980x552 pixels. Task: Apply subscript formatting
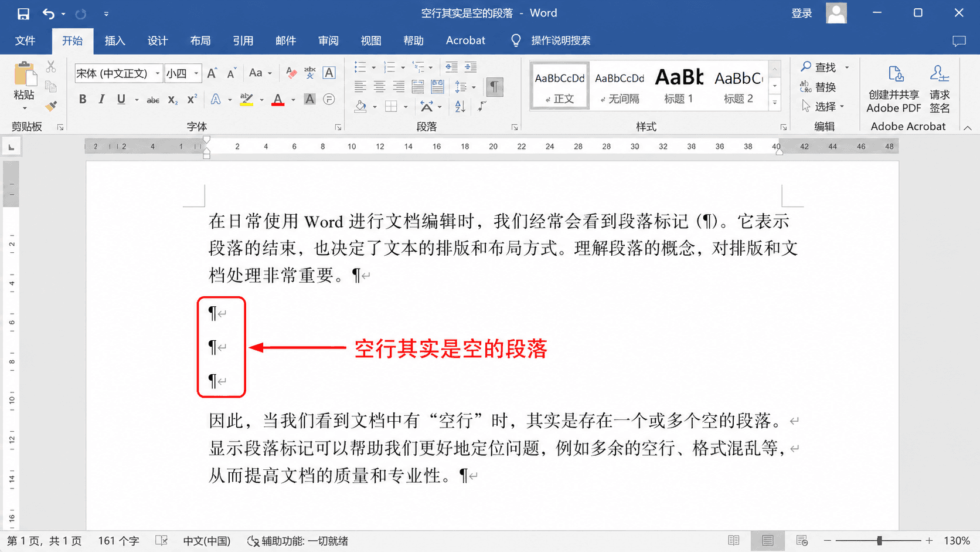pyautogui.click(x=173, y=100)
